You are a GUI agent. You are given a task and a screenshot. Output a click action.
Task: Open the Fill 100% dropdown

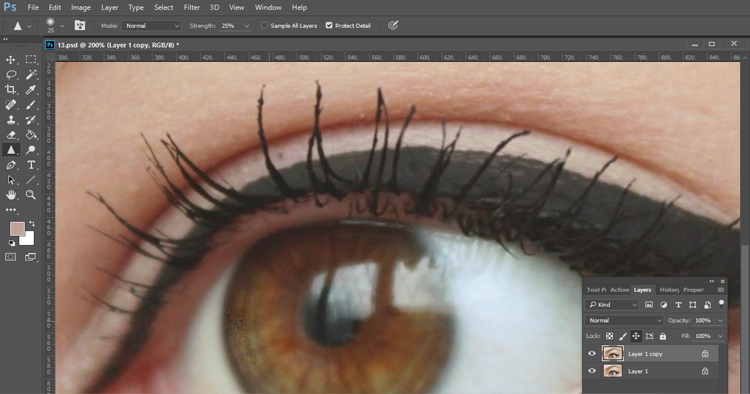click(720, 336)
